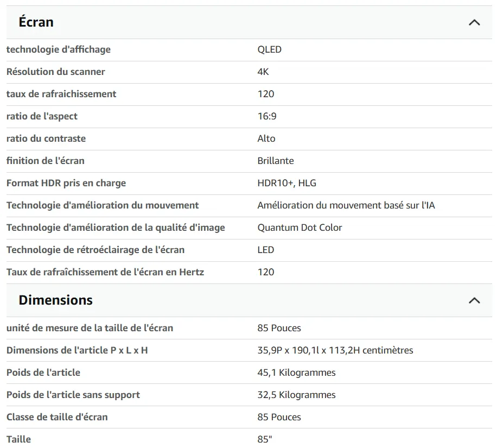Click Poids de l'article sans support label

point(73,395)
